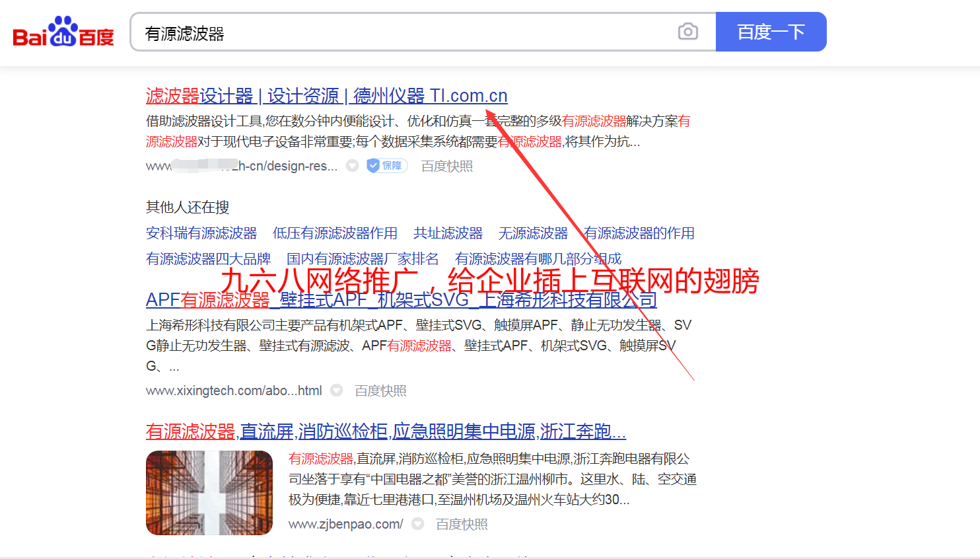Search related term 有源滤波器有哪几部分组成
Image resolution: width=980 pixels, height=559 pixels.
pos(538,259)
